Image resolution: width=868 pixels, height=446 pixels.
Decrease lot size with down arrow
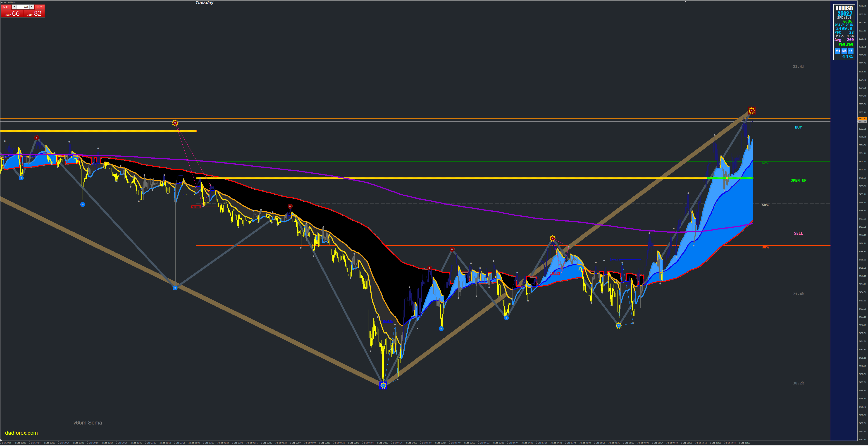click(14, 7)
